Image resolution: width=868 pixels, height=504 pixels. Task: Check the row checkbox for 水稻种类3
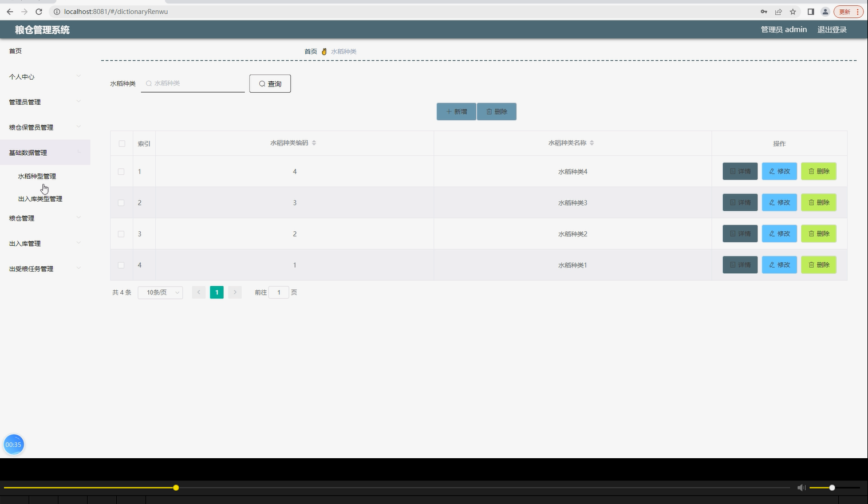pyautogui.click(x=121, y=203)
